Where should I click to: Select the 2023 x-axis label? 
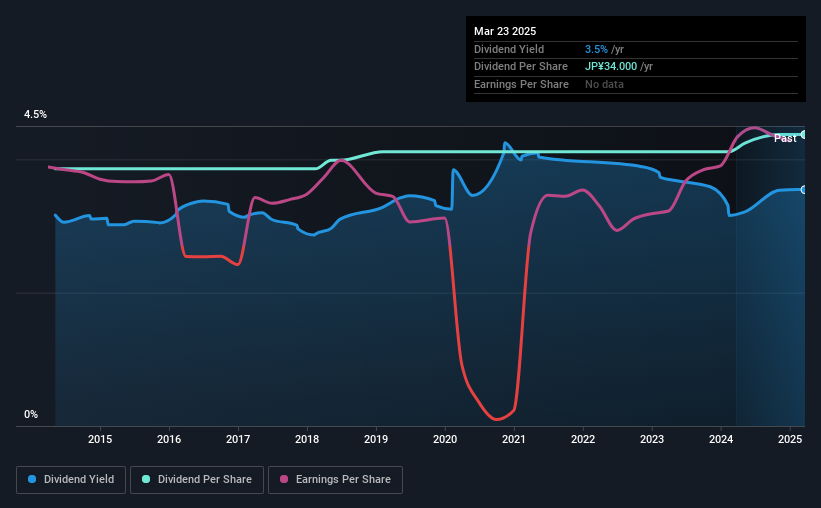pyautogui.click(x=652, y=439)
